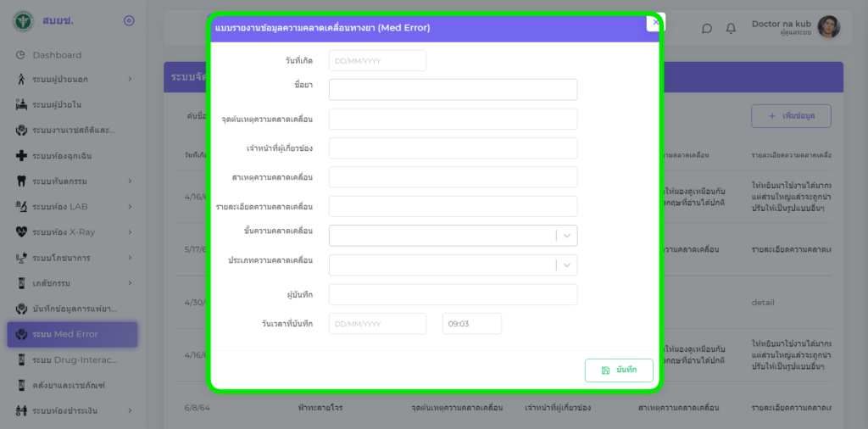The image size is (868, 429).
Task: Click the bed icon for ระบบผู้ป่วยใน
Action: [x=21, y=105]
